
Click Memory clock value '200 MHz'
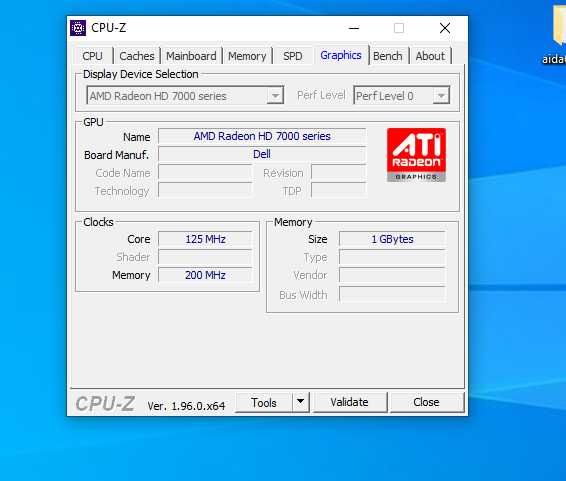pos(205,275)
